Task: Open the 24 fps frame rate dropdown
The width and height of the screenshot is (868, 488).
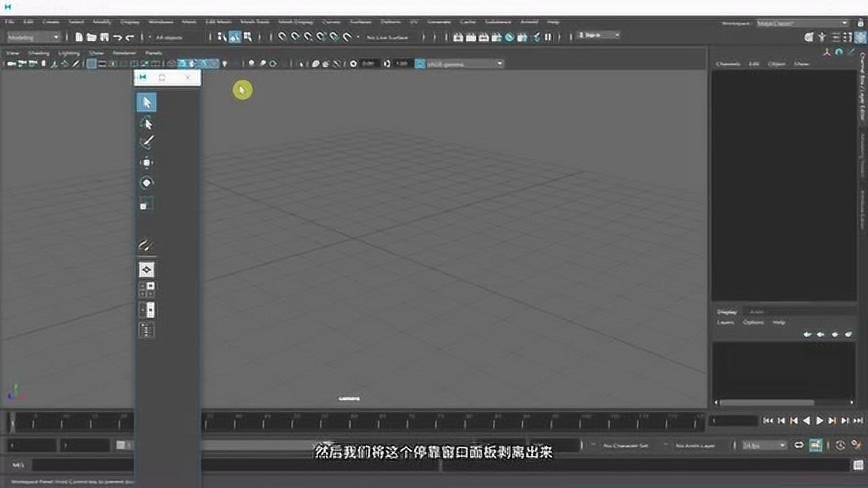Action: point(764,445)
